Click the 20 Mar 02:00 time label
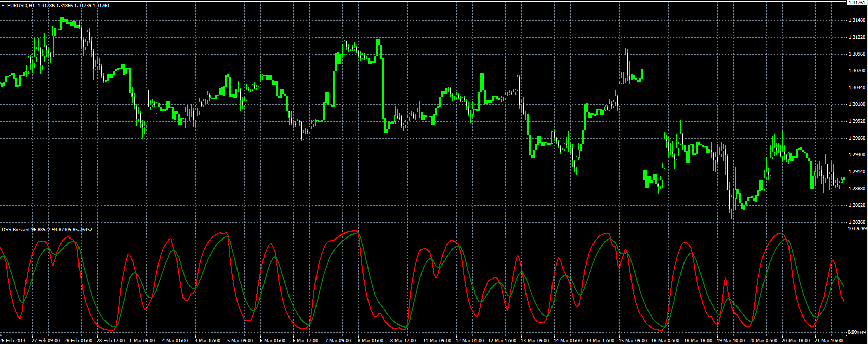 pyautogui.click(x=763, y=340)
